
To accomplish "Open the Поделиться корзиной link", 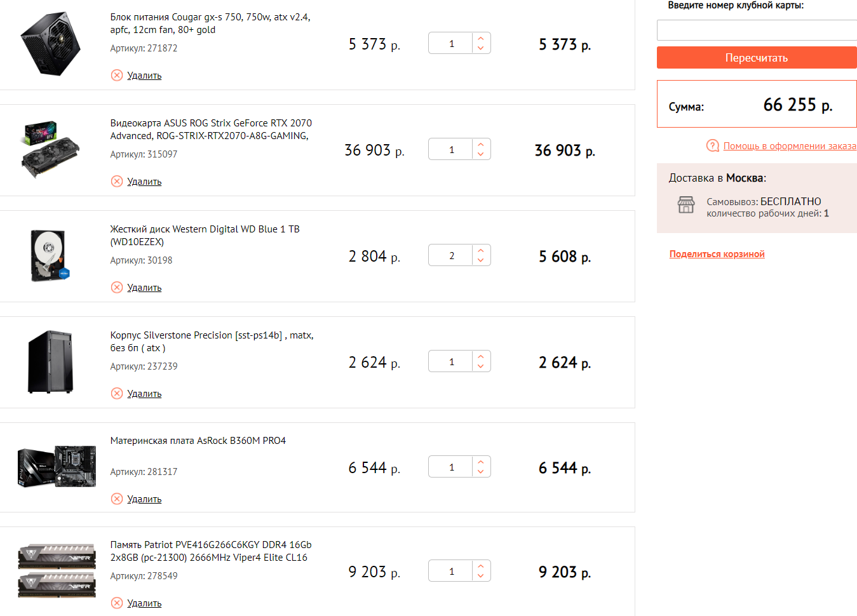I will point(717,254).
